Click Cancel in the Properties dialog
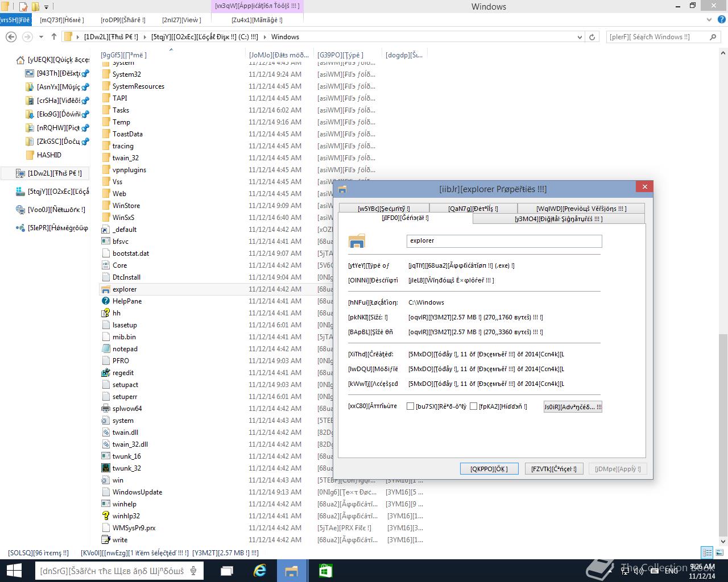This screenshot has width=728, height=582. point(554,469)
